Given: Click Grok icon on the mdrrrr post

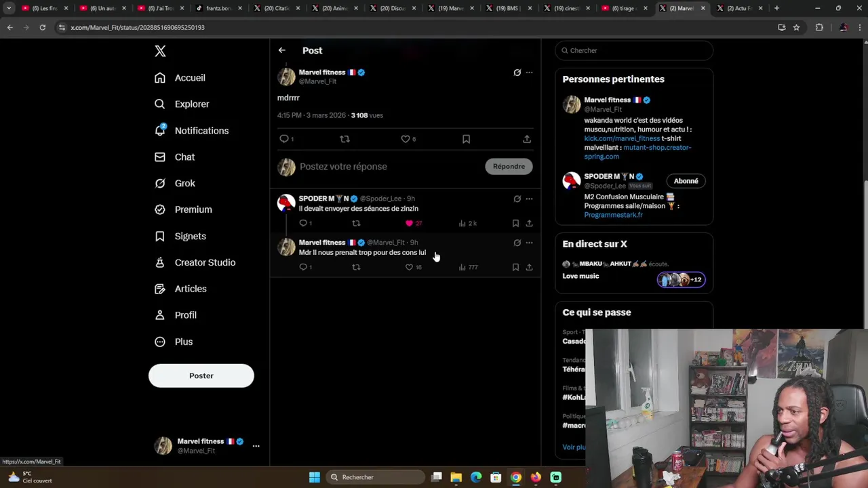Looking at the screenshot, I should pyautogui.click(x=517, y=73).
